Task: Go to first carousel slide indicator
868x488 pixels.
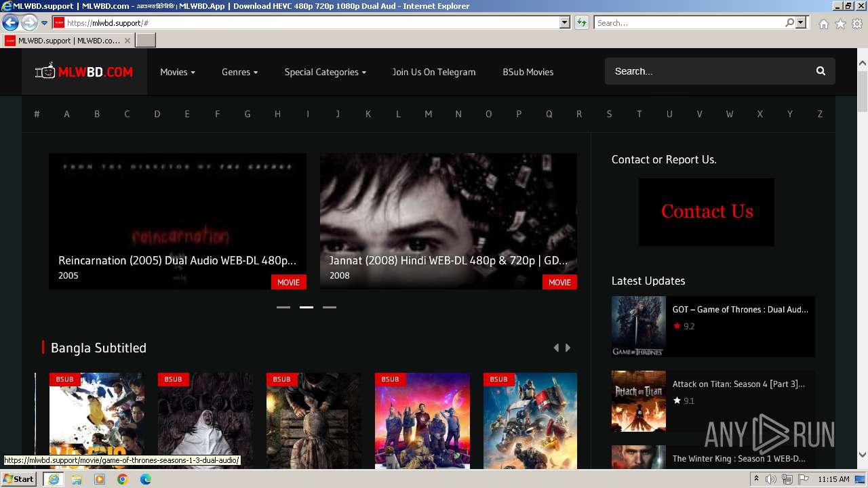Action: pos(283,307)
